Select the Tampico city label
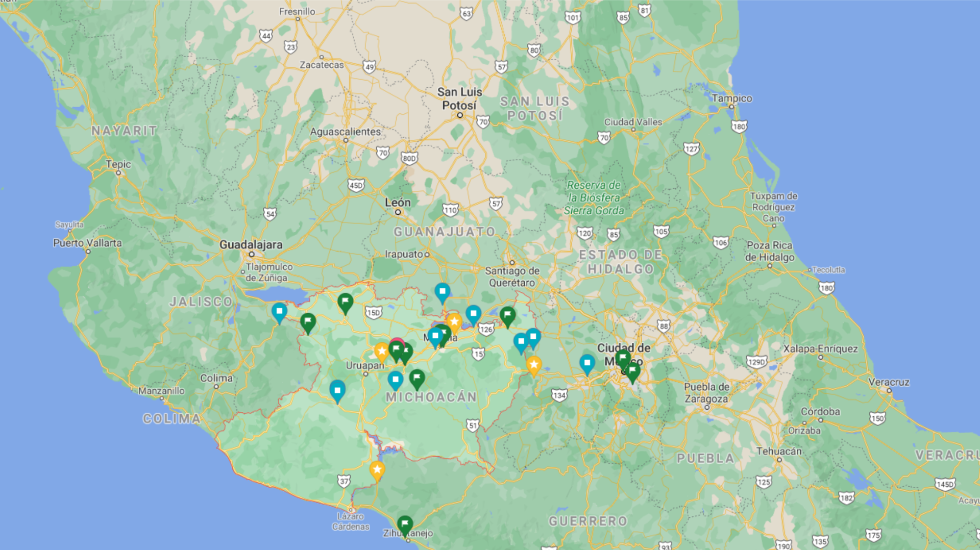 pos(731,98)
